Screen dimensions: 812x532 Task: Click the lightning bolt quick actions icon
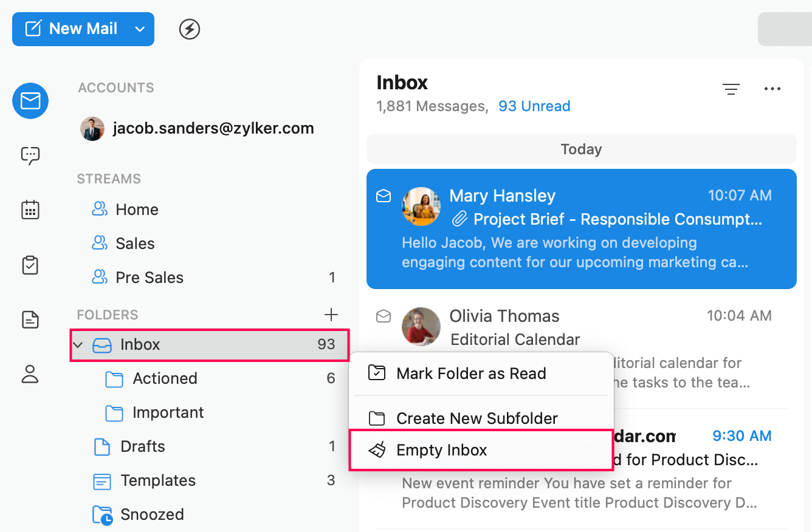point(190,29)
